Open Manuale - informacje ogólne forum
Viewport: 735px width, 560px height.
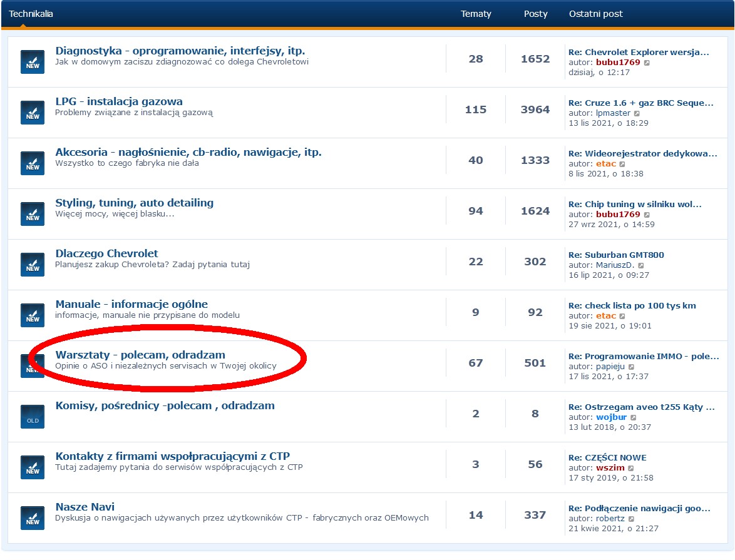[131, 304]
